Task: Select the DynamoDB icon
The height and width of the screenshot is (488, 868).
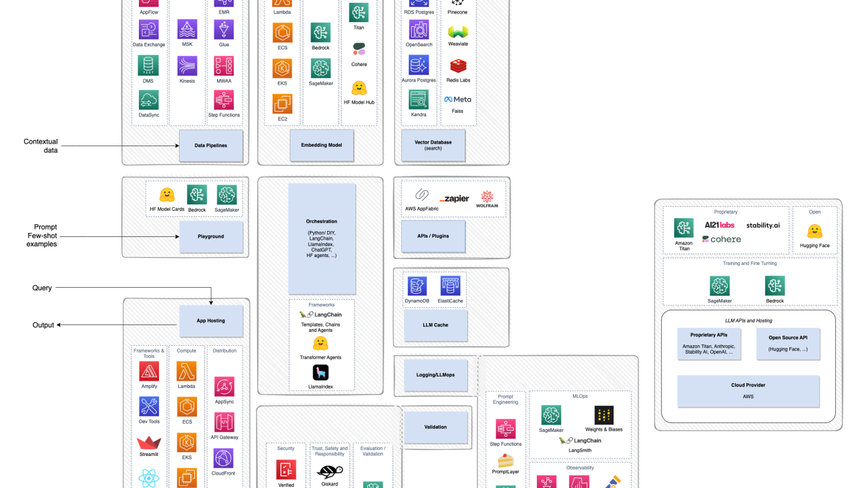Action: click(417, 286)
